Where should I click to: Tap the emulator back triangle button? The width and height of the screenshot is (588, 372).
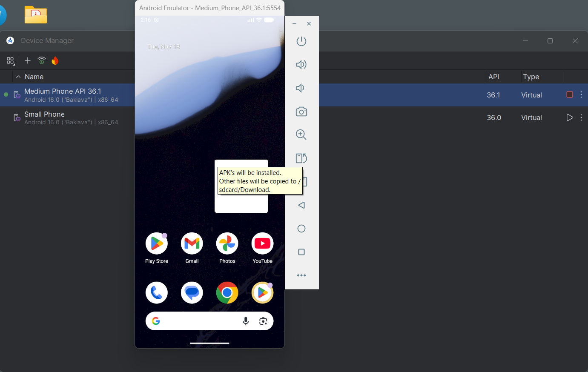pyautogui.click(x=301, y=205)
